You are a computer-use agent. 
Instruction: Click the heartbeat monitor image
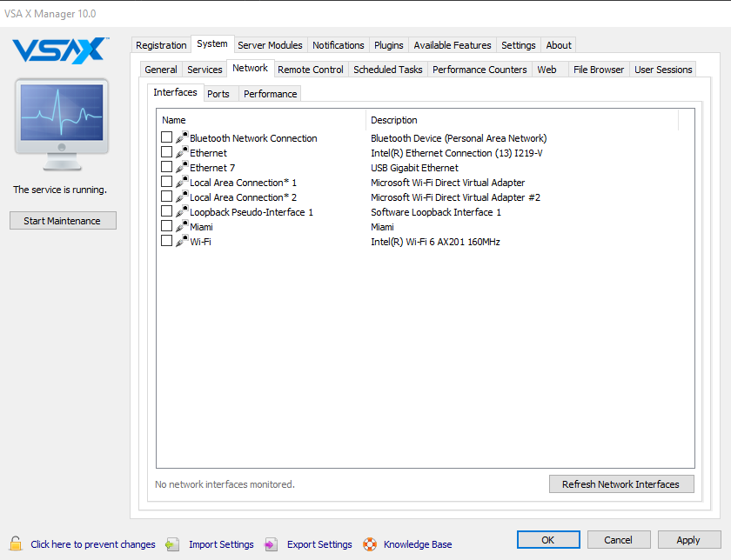click(x=62, y=124)
